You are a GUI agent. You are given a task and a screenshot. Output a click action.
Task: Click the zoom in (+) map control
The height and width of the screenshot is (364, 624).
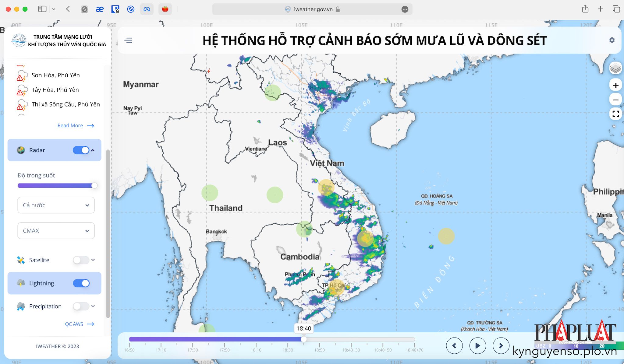coord(616,85)
